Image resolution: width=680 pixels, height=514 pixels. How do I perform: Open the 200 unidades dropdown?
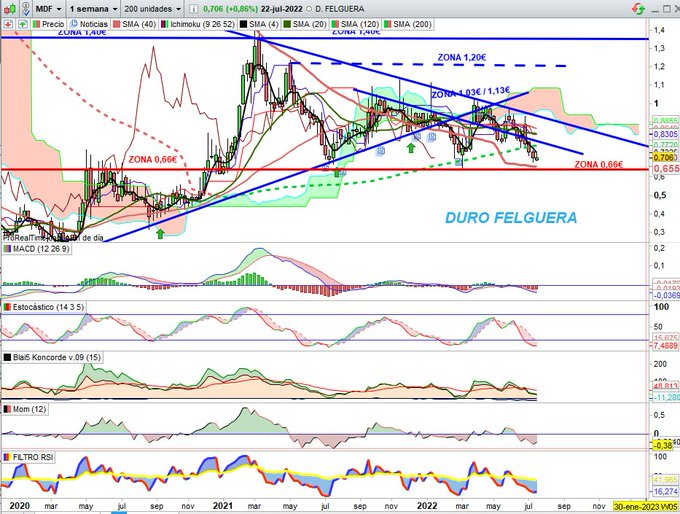[153, 9]
